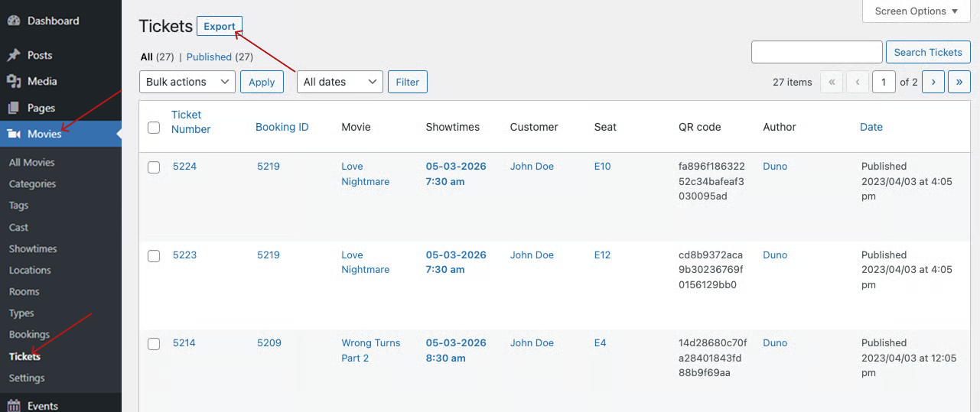The height and width of the screenshot is (412, 980).
Task: Focus the ticket search text field
Action: coord(816,52)
